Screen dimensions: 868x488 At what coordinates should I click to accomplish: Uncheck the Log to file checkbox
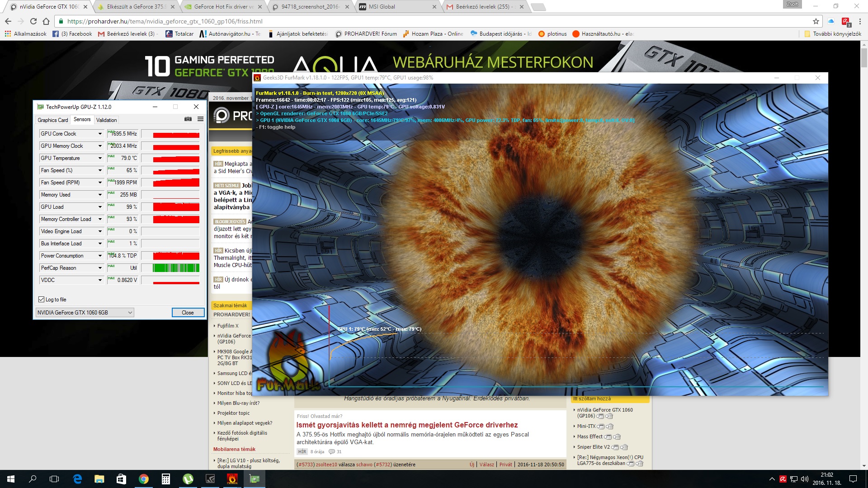(42, 300)
